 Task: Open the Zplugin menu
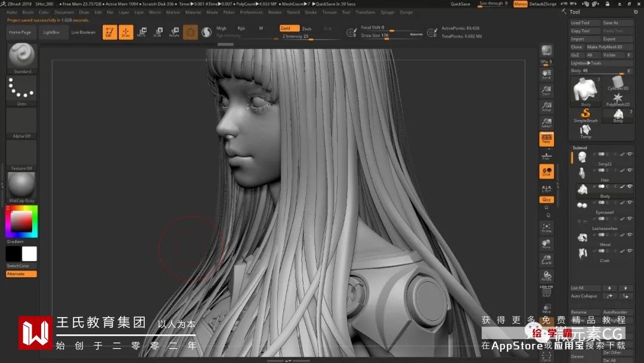tap(388, 13)
